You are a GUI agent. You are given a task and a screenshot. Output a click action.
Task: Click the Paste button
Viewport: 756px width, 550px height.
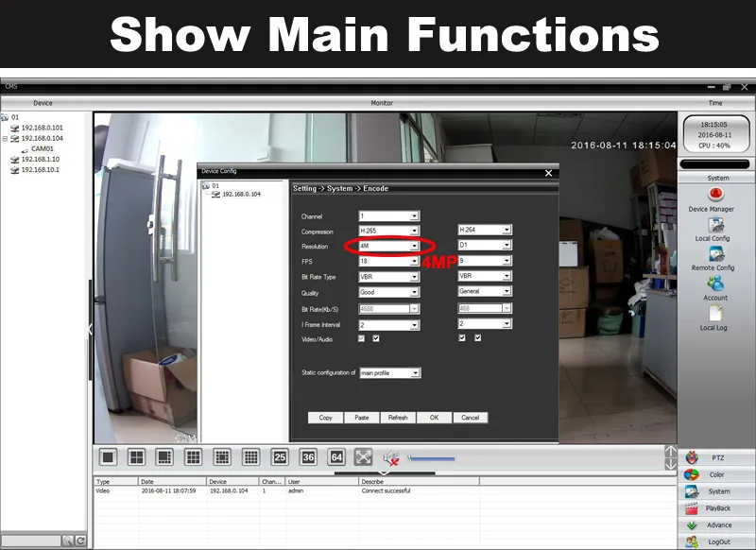(x=362, y=418)
